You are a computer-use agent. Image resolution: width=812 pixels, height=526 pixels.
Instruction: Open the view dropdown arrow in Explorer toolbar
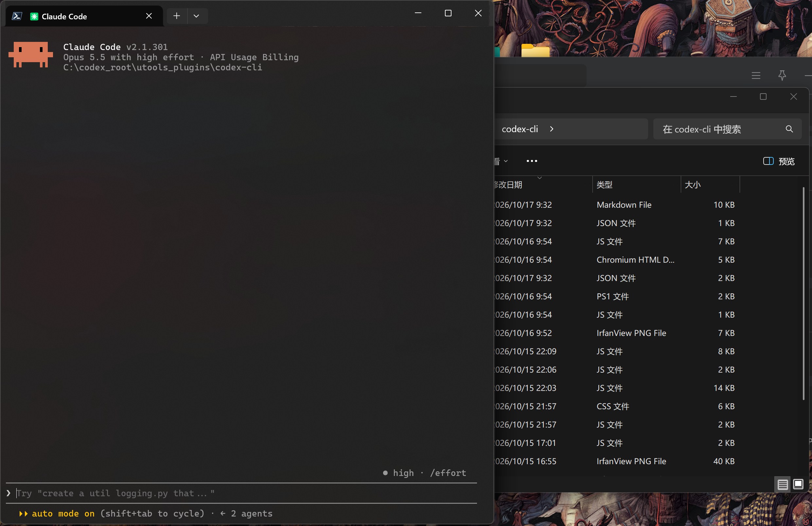pyautogui.click(x=506, y=161)
